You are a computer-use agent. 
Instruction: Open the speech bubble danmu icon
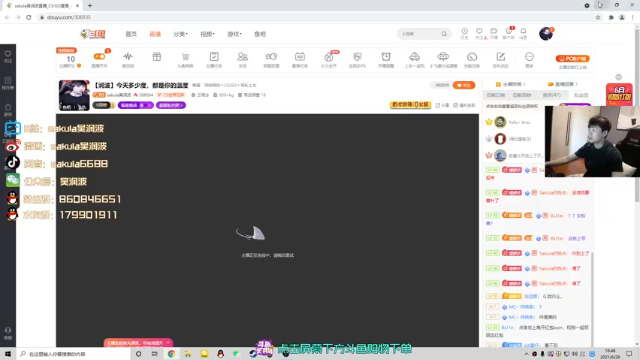pyautogui.click(x=443, y=57)
